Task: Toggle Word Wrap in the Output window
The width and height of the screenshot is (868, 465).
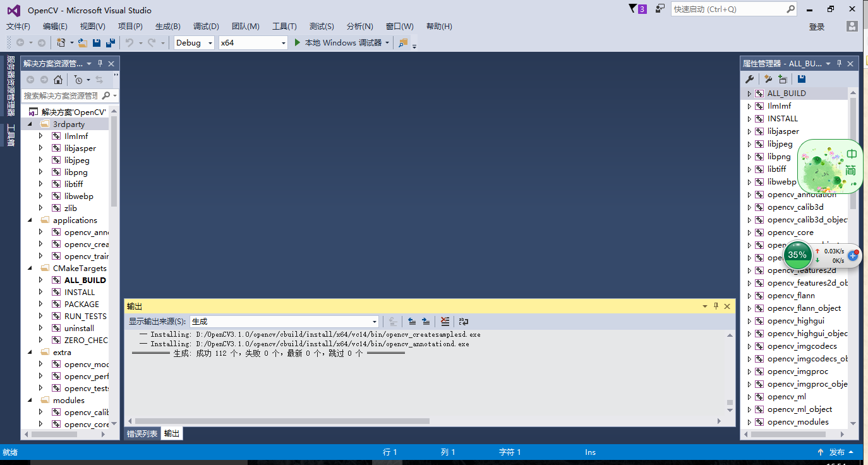Action: pos(463,322)
